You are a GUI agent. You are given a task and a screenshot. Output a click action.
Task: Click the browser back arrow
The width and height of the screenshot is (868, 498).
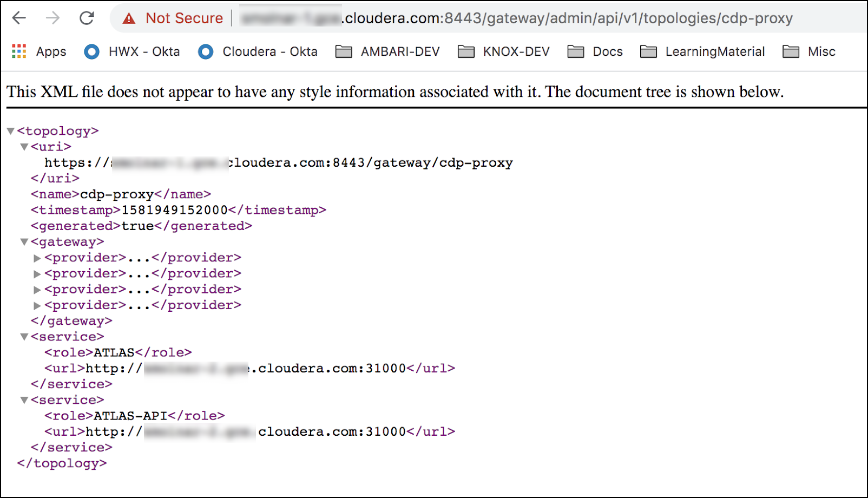coord(19,18)
